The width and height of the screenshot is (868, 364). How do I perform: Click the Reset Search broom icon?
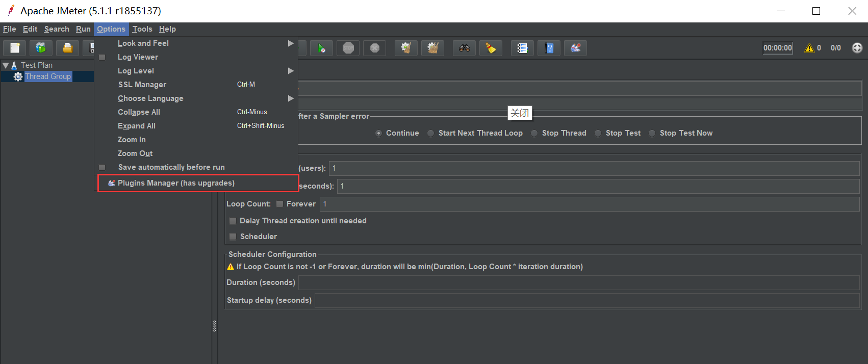pos(491,48)
